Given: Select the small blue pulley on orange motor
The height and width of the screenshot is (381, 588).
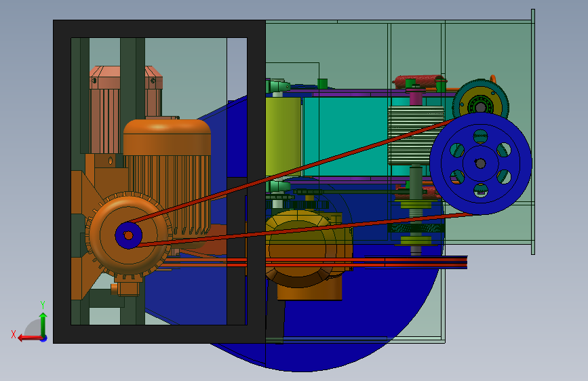Looking at the screenshot, I should coord(128,235).
